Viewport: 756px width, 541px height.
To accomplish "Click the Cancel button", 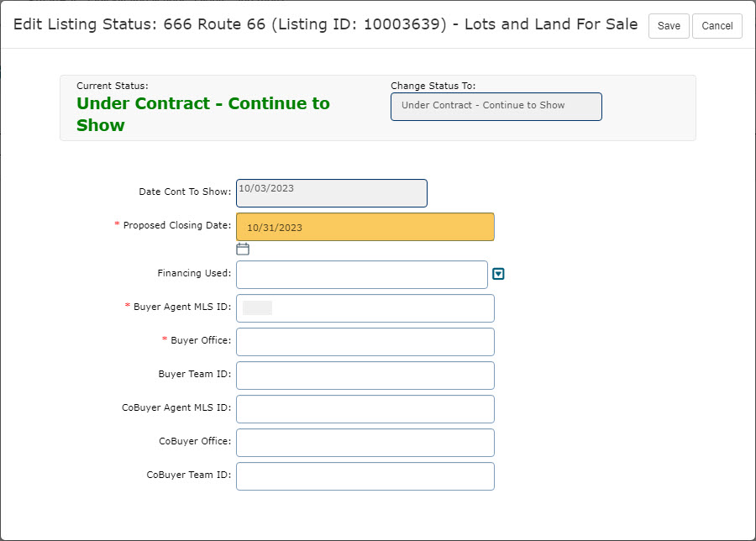I will 717,26.
